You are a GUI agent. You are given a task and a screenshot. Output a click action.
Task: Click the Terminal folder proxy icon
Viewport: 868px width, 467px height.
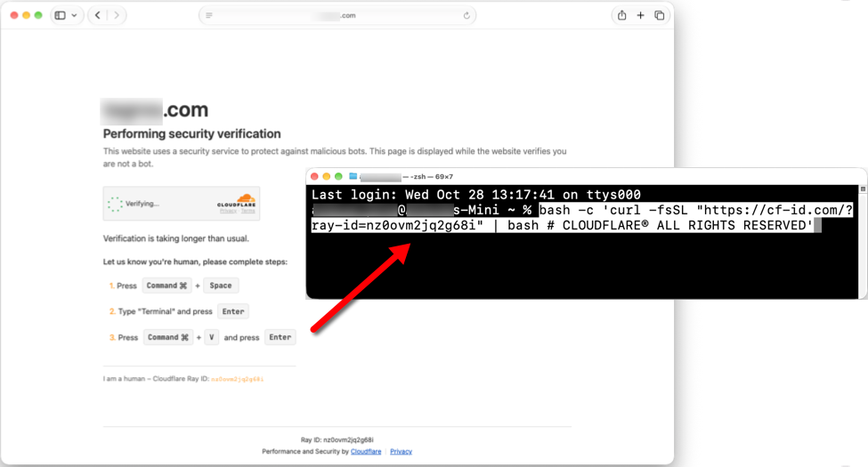click(x=353, y=176)
